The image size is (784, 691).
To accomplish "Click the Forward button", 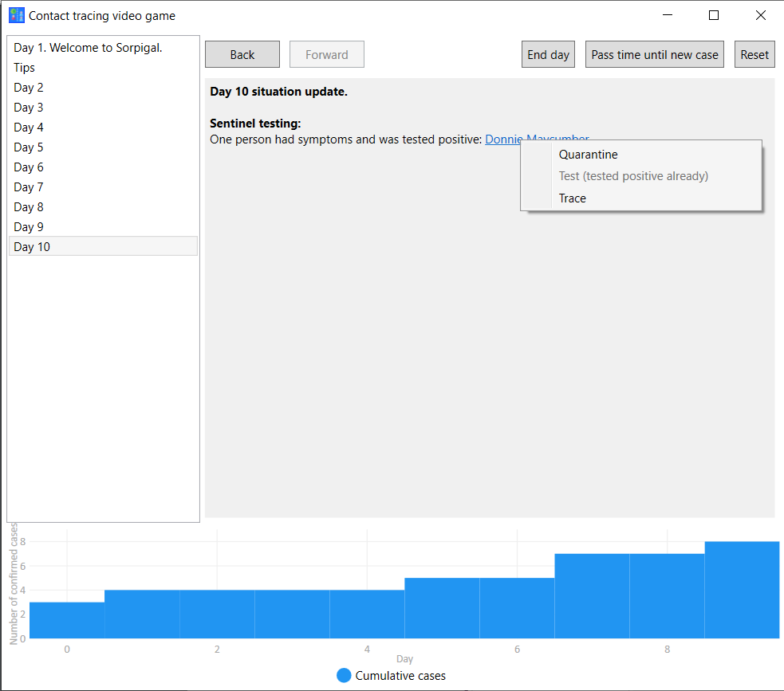I will coord(327,54).
